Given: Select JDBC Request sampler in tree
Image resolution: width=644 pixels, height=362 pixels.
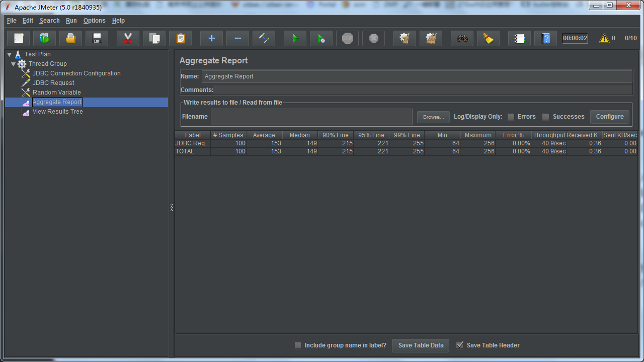Looking at the screenshot, I should 53,83.
